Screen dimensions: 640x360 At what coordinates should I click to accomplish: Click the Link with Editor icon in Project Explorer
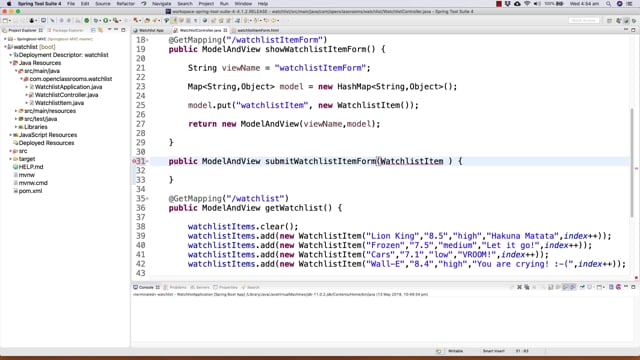tap(100, 30)
